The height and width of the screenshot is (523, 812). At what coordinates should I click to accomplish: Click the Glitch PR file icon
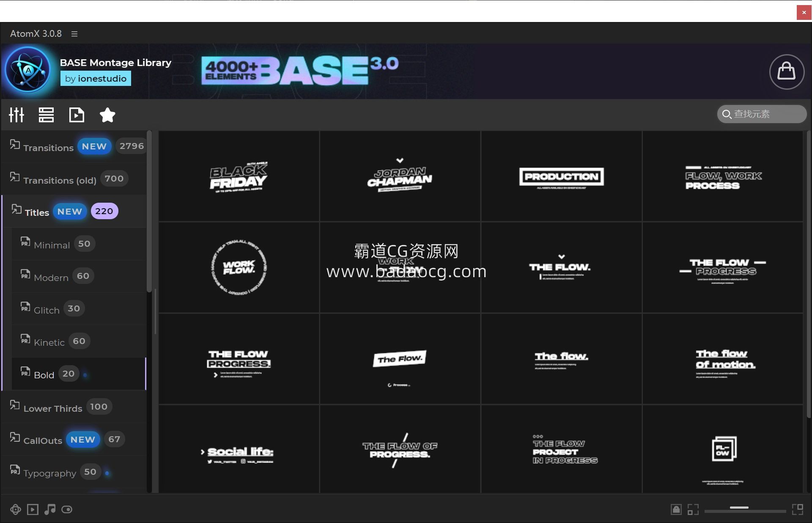coord(25,307)
